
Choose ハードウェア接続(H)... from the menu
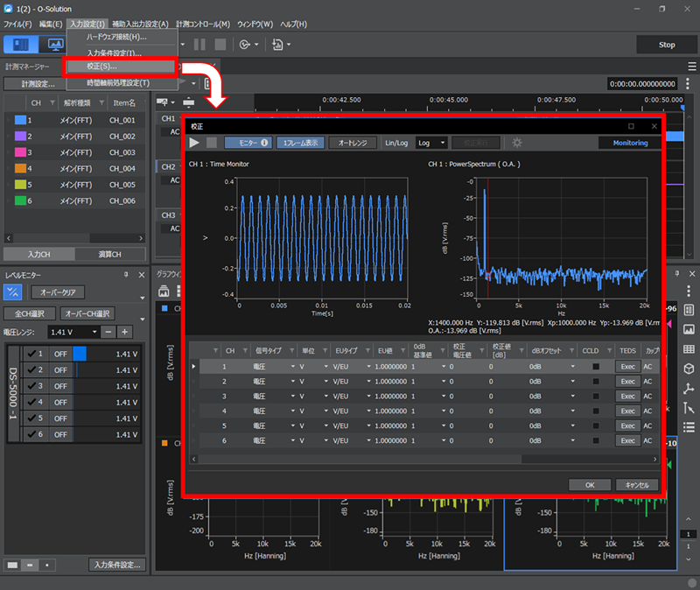pyautogui.click(x=122, y=37)
